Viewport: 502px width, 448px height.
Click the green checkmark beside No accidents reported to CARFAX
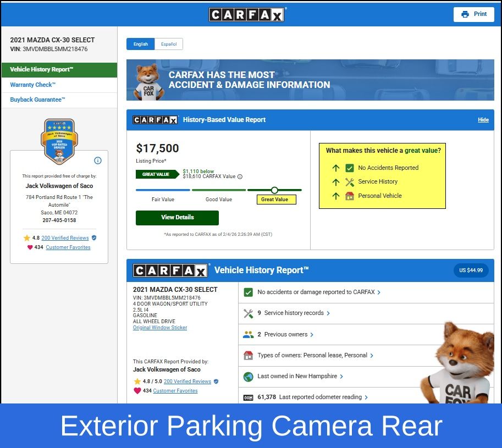[x=248, y=292]
